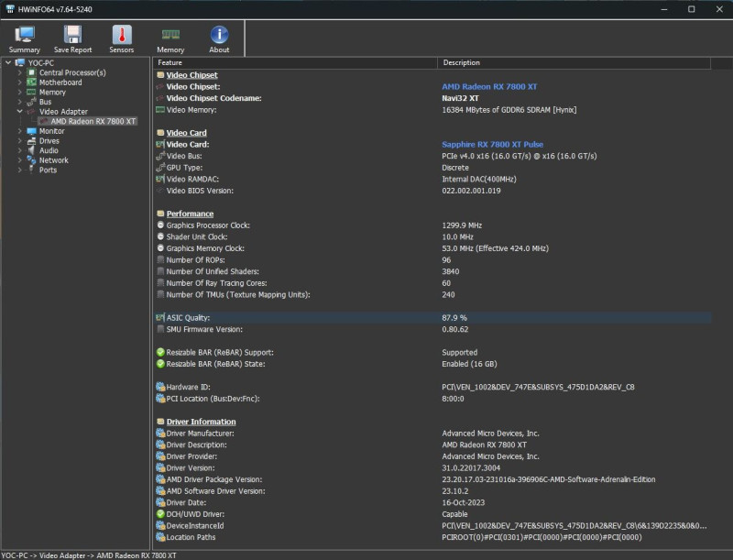
Task: Click the Video Adapter card icon in tree
Action: click(x=31, y=111)
